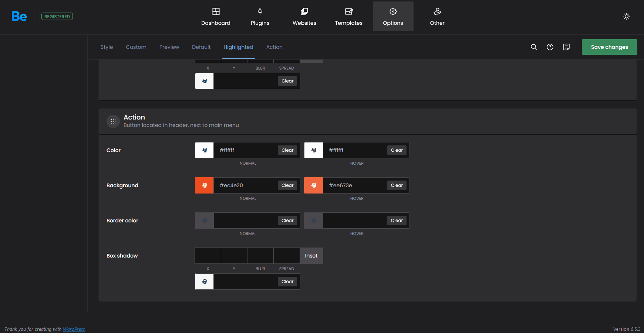Image resolution: width=644 pixels, height=333 pixels.
Task: Focus the Color hover #ffffff field
Action: click(x=355, y=150)
